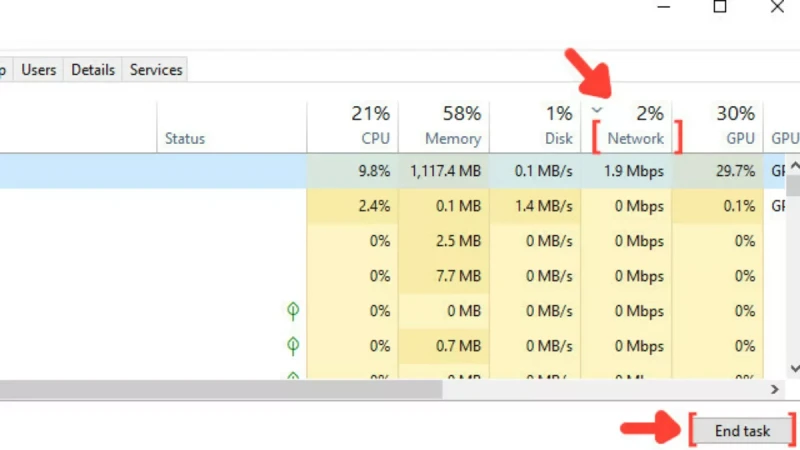This screenshot has height=450, width=800.
Task: Close the Task Manager window
Action: 777,7
